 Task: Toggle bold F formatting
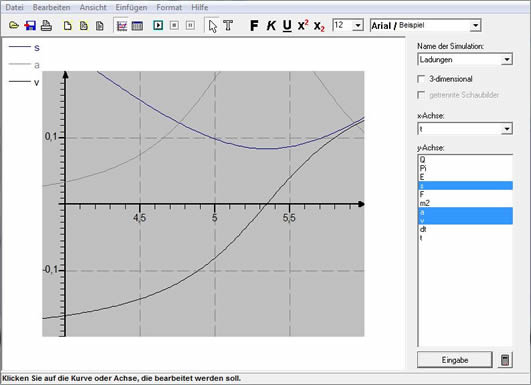pos(254,25)
